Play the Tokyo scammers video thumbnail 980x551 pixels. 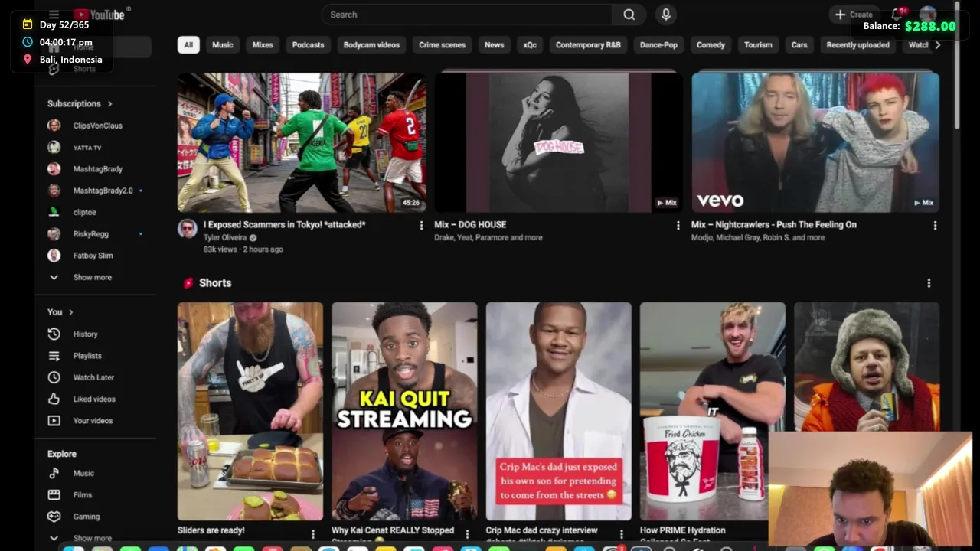click(302, 142)
